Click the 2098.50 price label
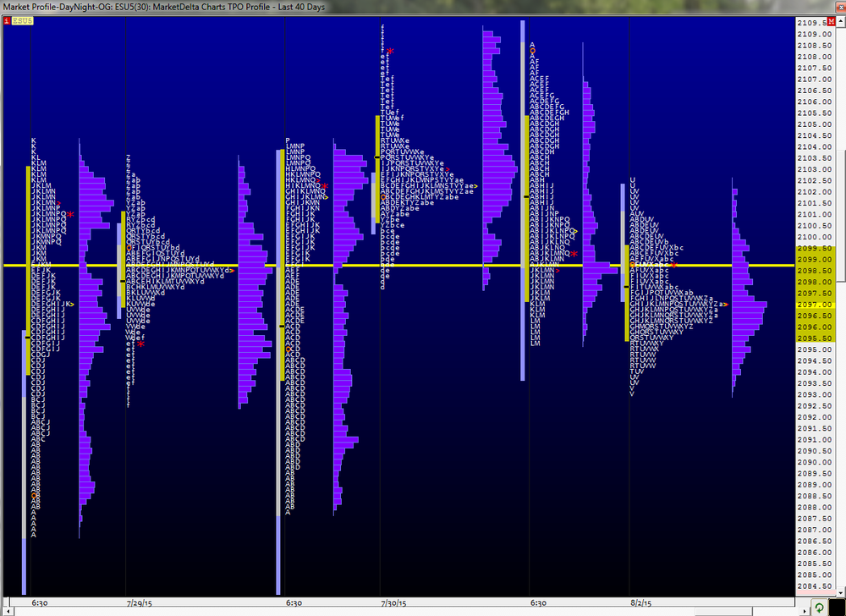Viewport: 846px width, 616px height. (x=815, y=271)
